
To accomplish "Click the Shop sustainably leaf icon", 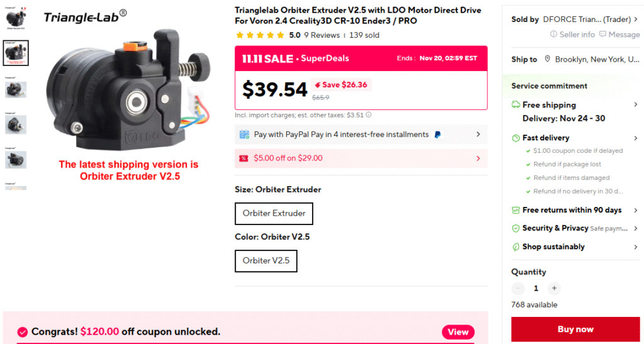I will click(x=516, y=247).
